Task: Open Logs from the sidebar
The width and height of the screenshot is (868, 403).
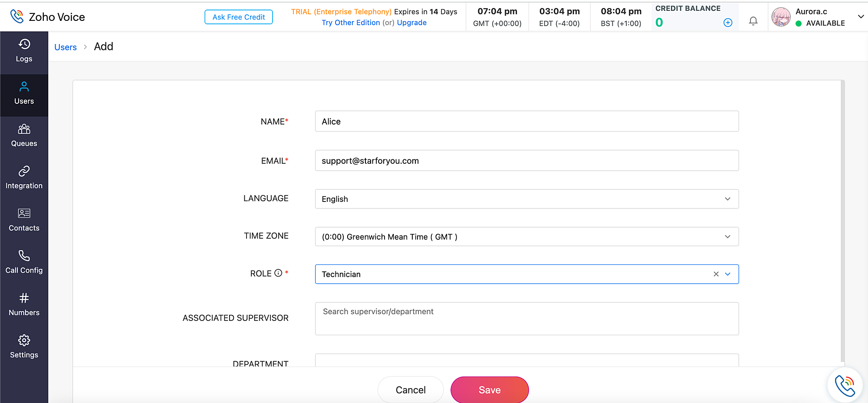Action: tap(24, 51)
